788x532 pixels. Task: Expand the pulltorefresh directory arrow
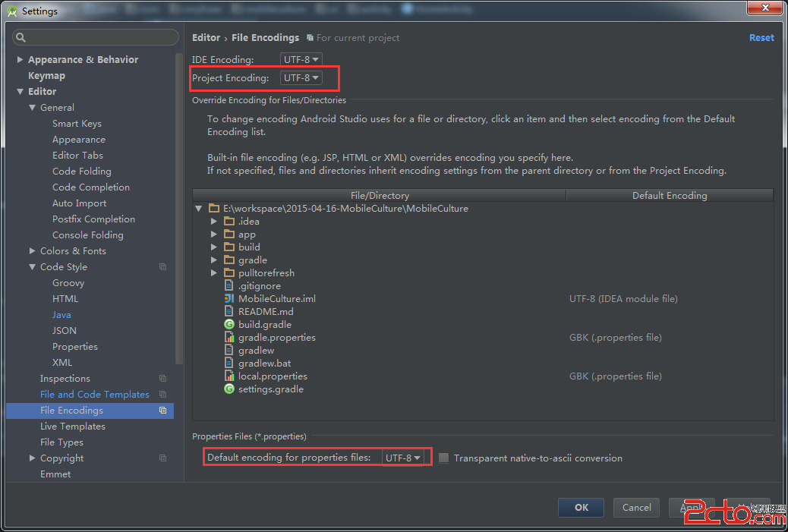click(x=213, y=272)
